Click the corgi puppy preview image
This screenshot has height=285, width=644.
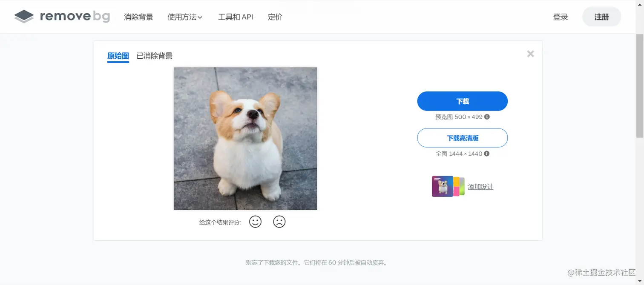click(245, 139)
